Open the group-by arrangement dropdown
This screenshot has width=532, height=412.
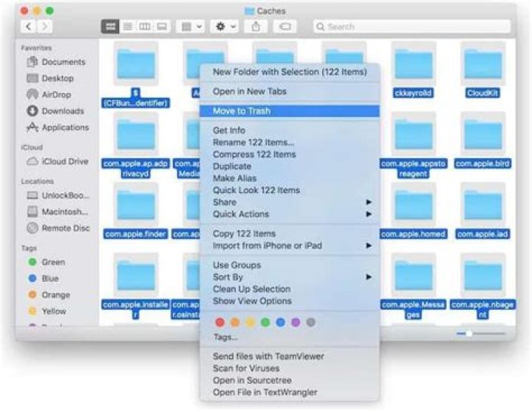(191, 27)
